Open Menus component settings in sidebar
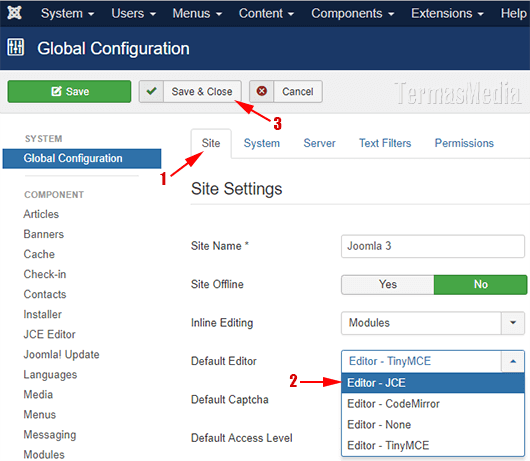 point(40,414)
